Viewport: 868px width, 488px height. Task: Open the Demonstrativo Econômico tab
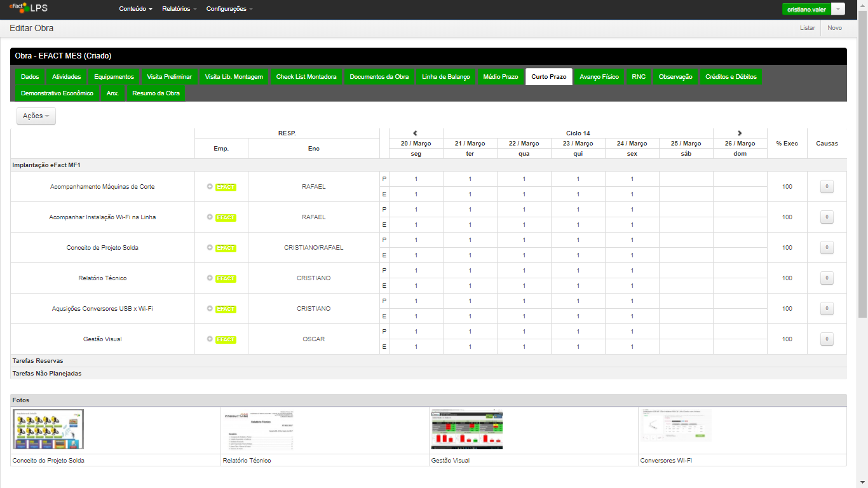point(57,93)
